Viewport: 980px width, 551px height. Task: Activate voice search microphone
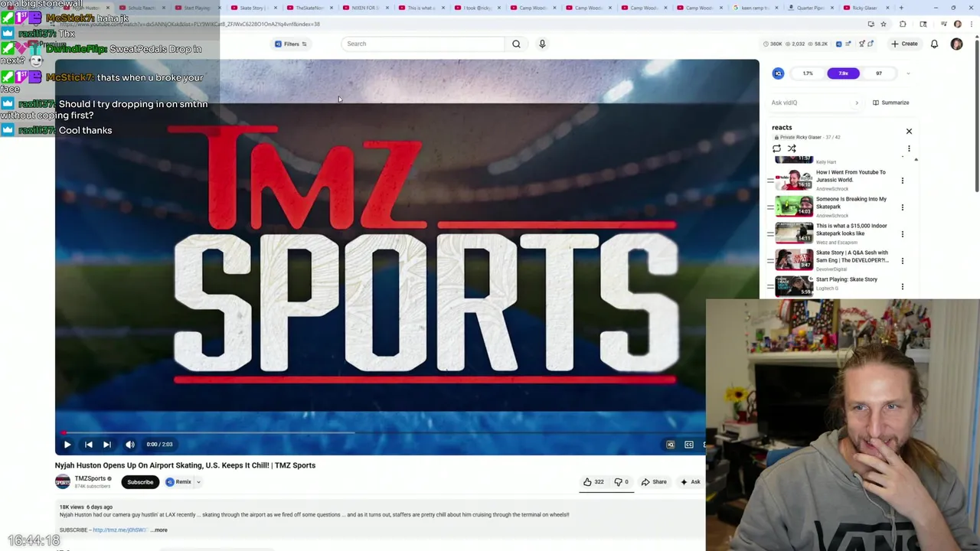tap(542, 44)
